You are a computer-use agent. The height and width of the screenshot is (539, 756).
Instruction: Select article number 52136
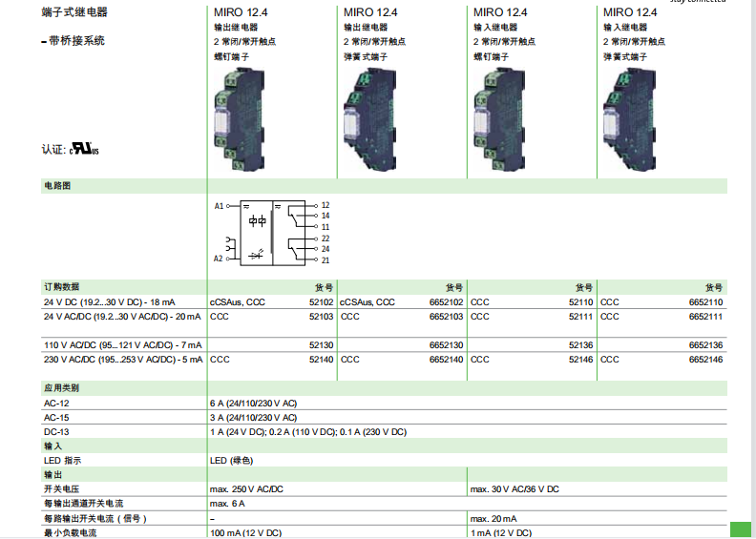(x=581, y=345)
